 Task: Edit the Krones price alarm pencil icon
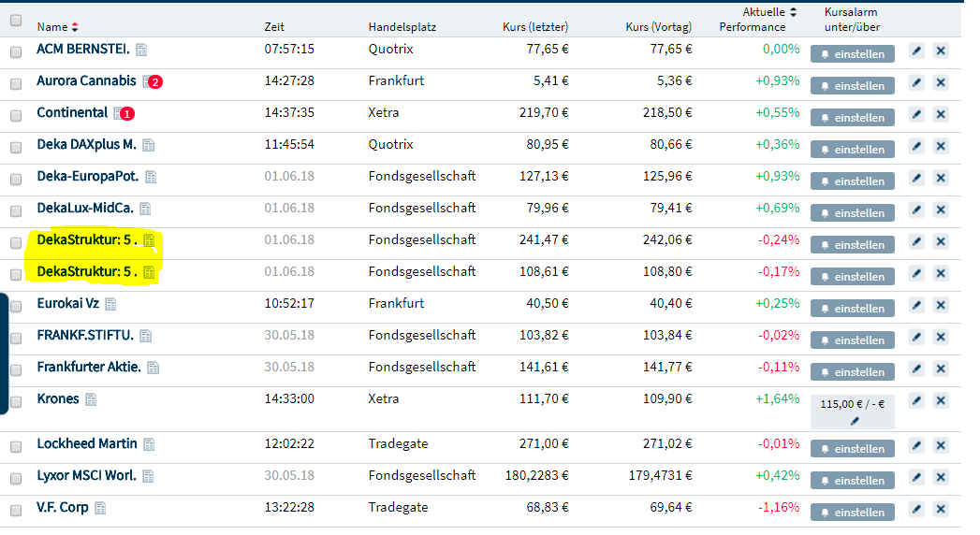click(x=853, y=421)
